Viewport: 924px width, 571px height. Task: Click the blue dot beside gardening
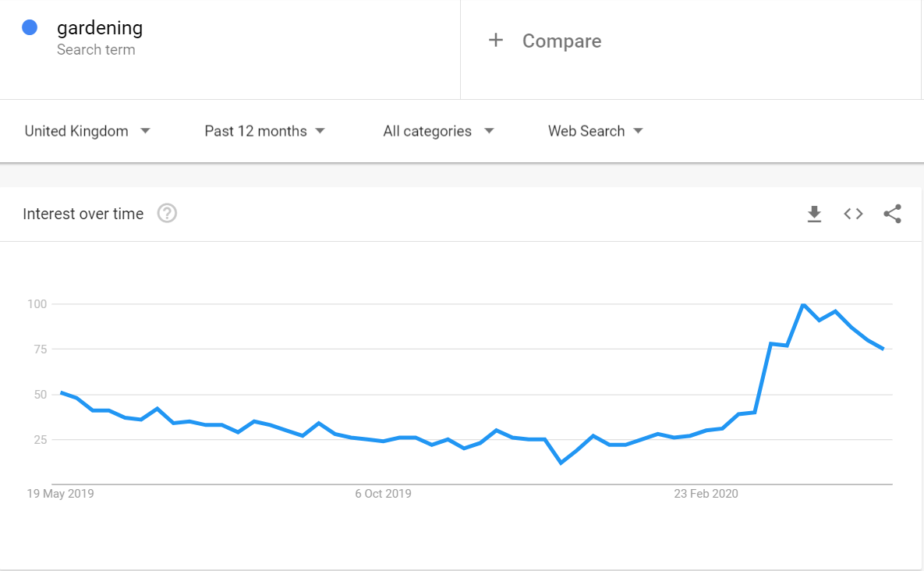pos(30,28)
